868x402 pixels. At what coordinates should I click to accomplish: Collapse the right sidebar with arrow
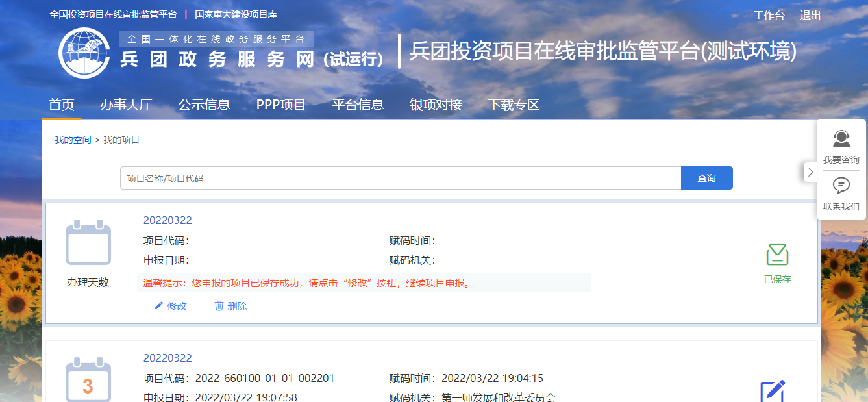810,172
